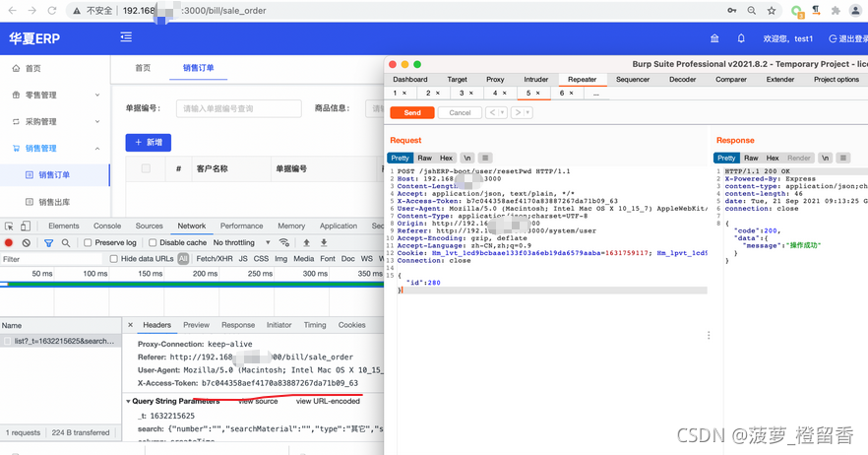Export HAR file download icon
The height and width of the screenshot is (455, 868).
[324, 242]
